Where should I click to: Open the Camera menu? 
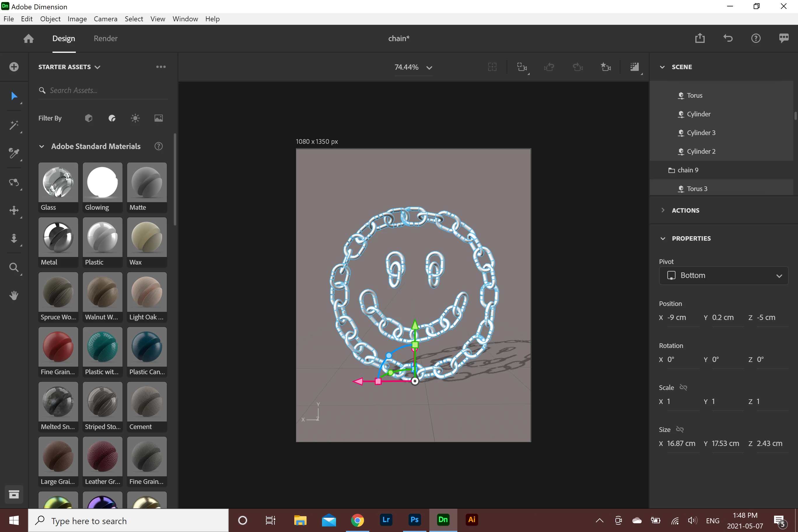[105, 19]
